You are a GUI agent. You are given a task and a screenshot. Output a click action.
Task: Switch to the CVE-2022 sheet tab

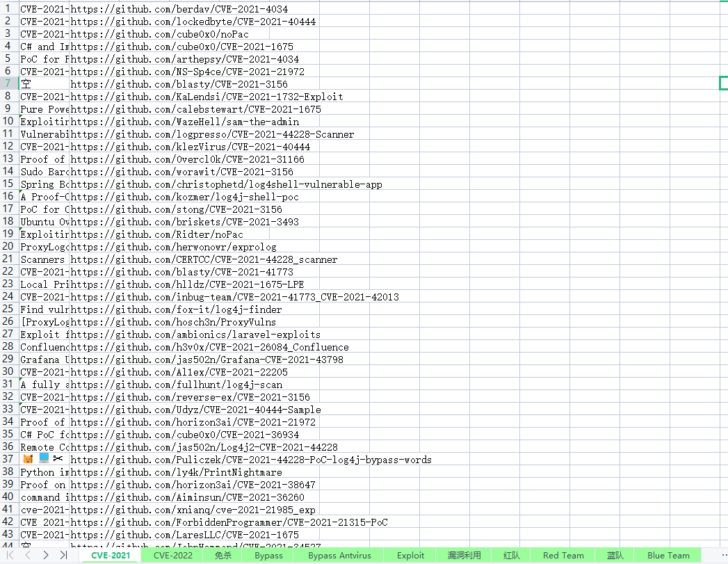tap(172, 555)
